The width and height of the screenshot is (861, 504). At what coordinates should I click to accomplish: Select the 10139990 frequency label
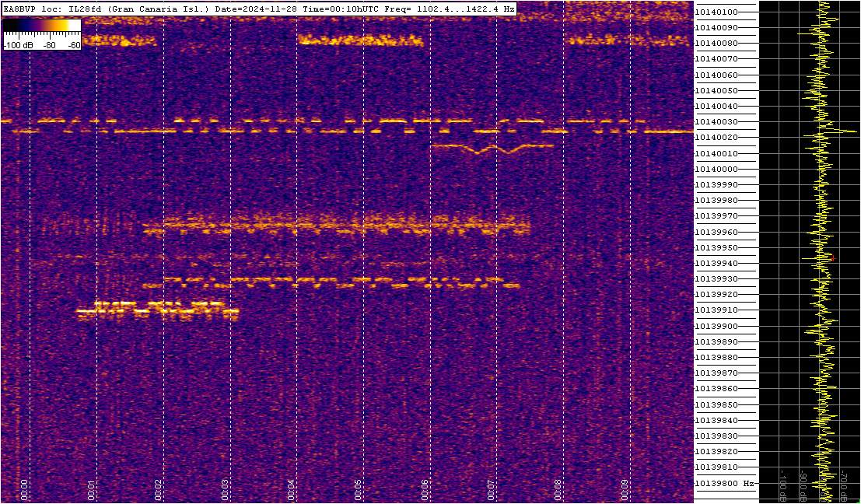[716, 185]
